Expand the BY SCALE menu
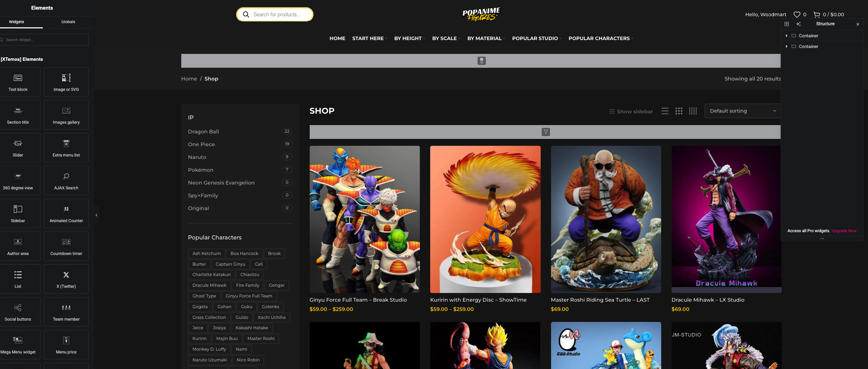The image size is (868, 369). (x=446, y=38)
